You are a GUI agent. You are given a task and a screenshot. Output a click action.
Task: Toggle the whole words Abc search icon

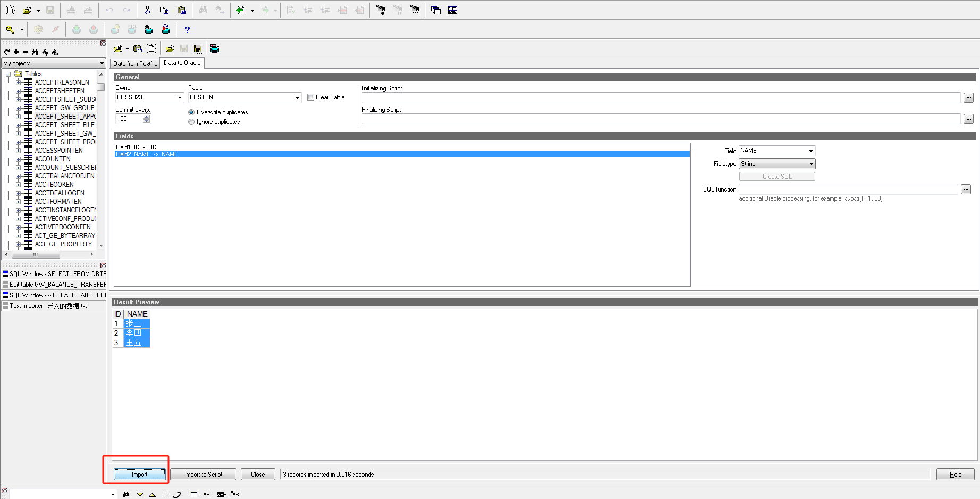pyautogui.click(x=221, y=494)
